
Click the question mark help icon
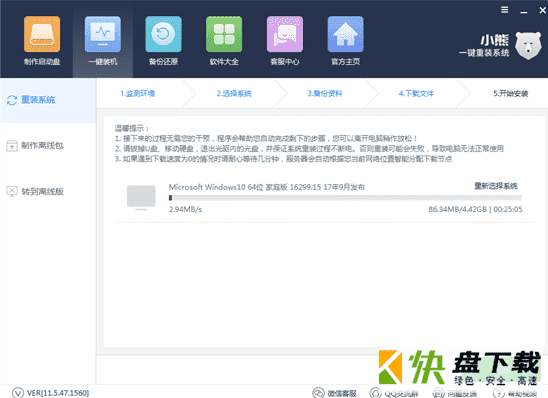499,393
